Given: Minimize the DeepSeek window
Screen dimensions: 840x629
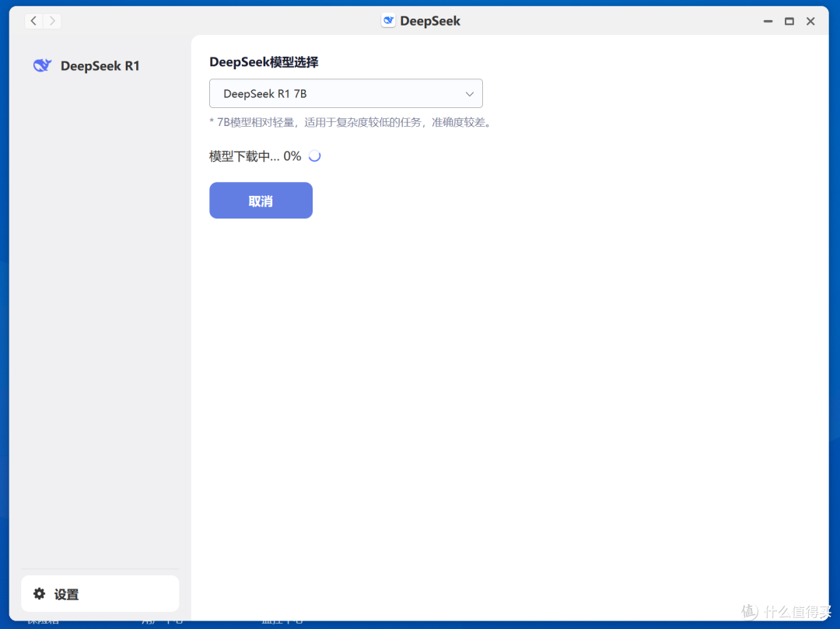Looking at the screenshot, I should pyautogui.click(x=768, y=22).
